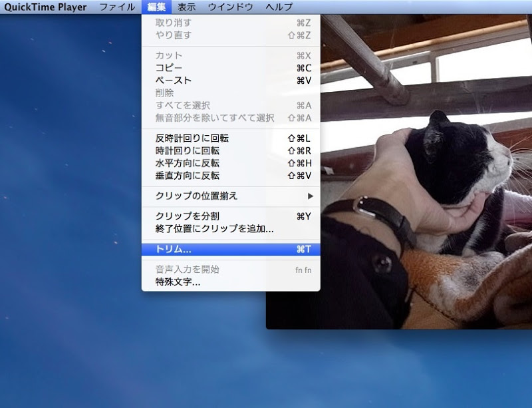The width and height of the screenshot is (532, 408).
Task: Select クリップを分割 to split the clip
Action: [x=231, y=216]
